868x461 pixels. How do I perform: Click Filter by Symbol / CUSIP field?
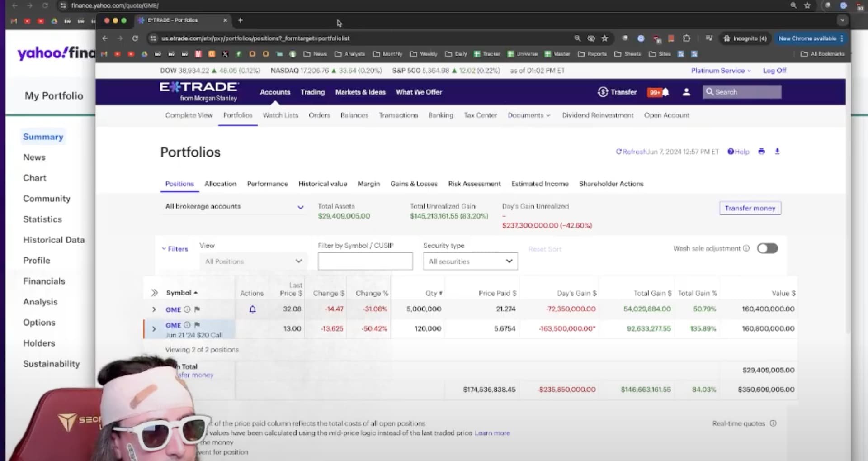[365, 261]
